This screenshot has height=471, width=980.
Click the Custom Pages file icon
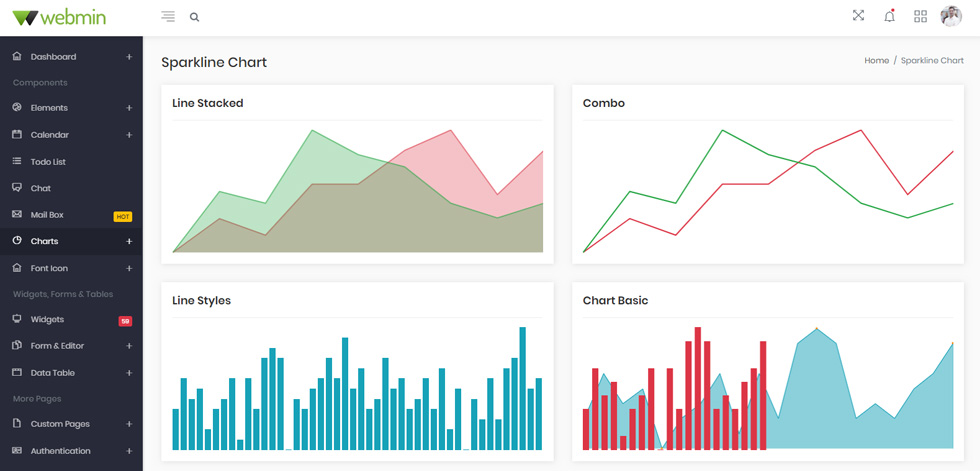pyautogui.click(x=17, y=424)
